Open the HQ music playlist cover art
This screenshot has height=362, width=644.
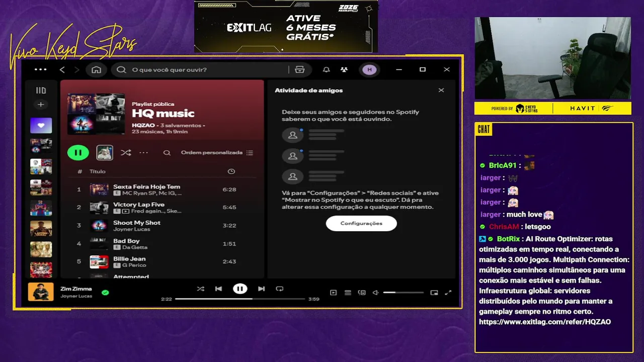[96, 114]
